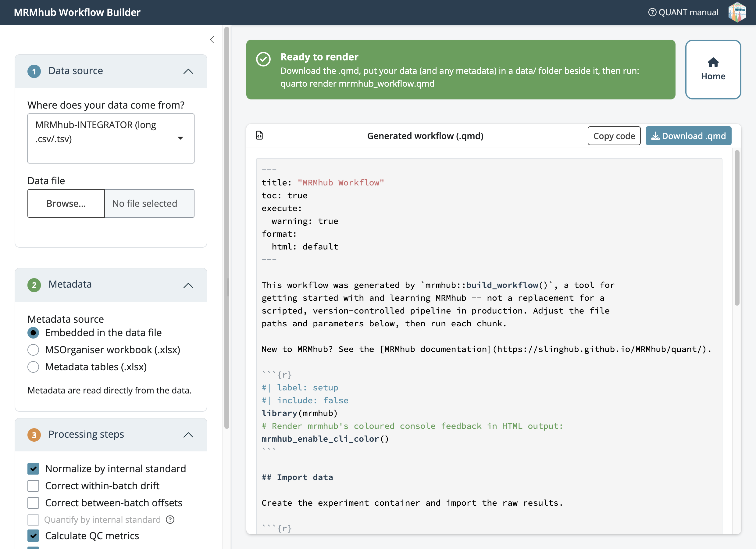Toggle Quantify by internal standard checkbox
Image resolution: width=756 pixels, height=549 pixels.
point(33,520)
